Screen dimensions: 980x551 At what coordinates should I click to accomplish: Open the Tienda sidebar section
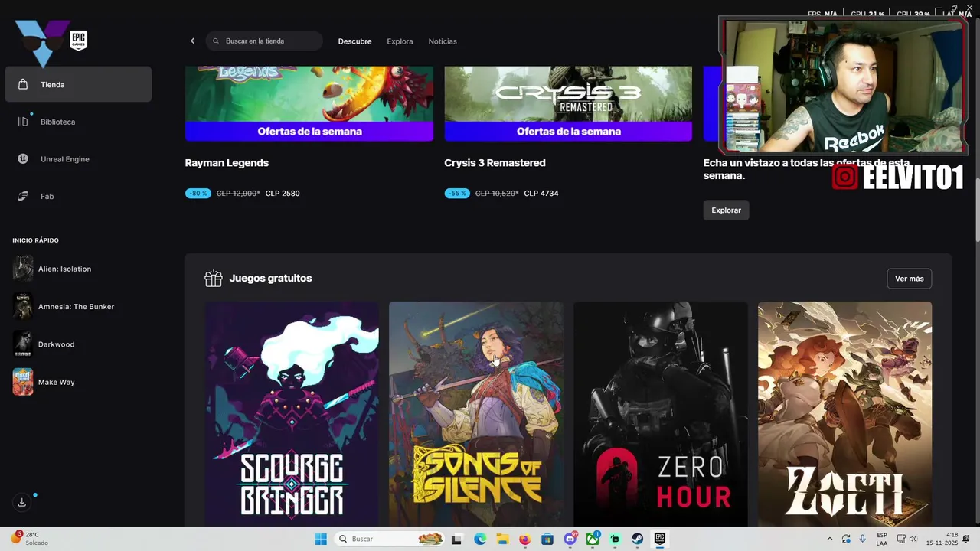tap(78, 84)
